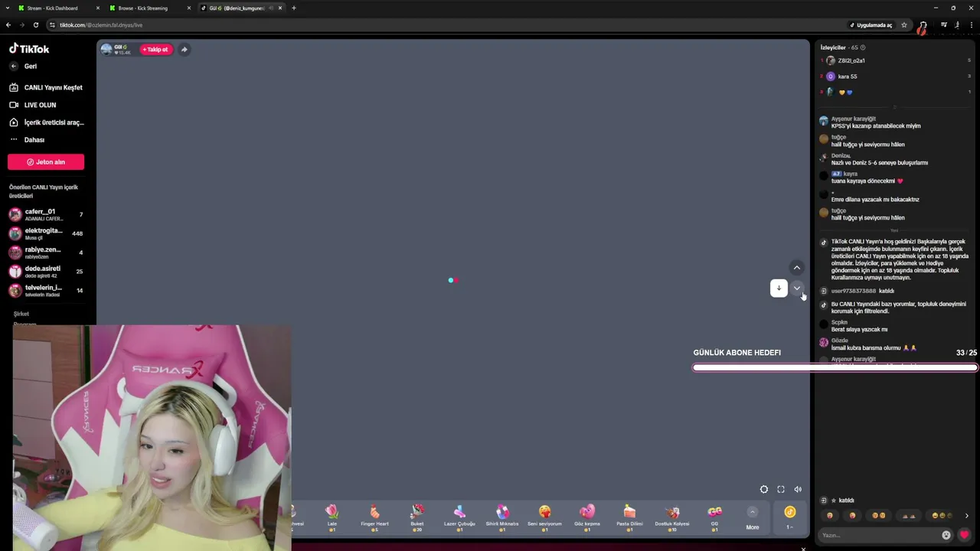The height and width of the screenshot is (551, 980).
Task: Select LIVE OLUN in the sidebar
Action: (33, 105)
